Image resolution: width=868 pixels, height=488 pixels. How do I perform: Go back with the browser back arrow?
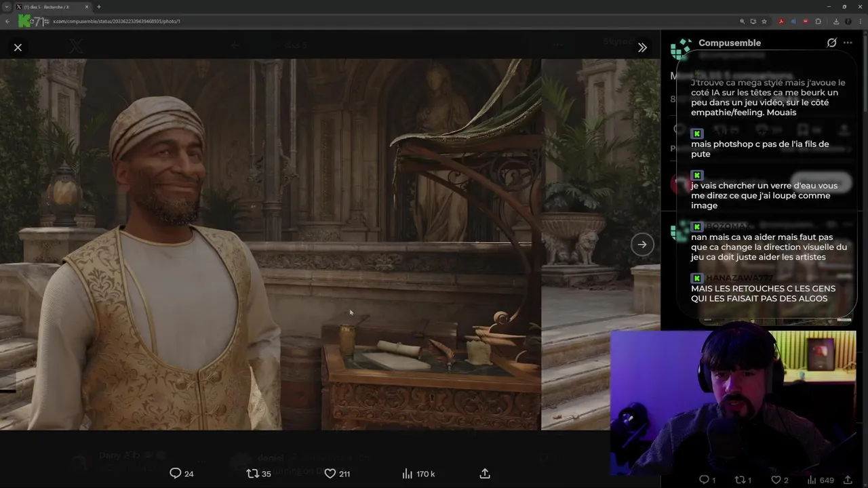(7, 21)
